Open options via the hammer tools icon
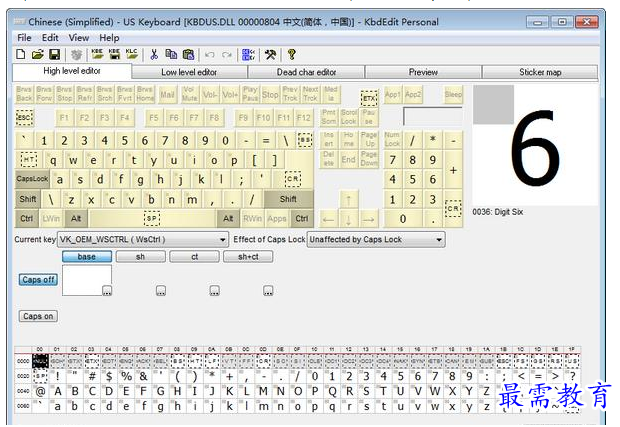This screenshot has height=427, width=620. (x=270, y=54)
